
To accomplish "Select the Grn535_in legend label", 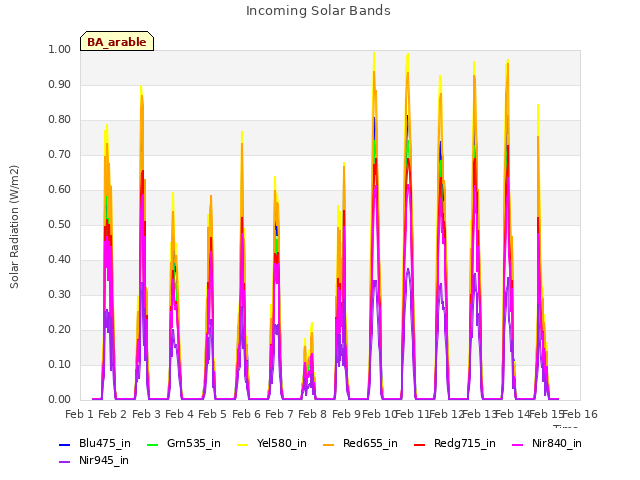I will coord(194,444).
